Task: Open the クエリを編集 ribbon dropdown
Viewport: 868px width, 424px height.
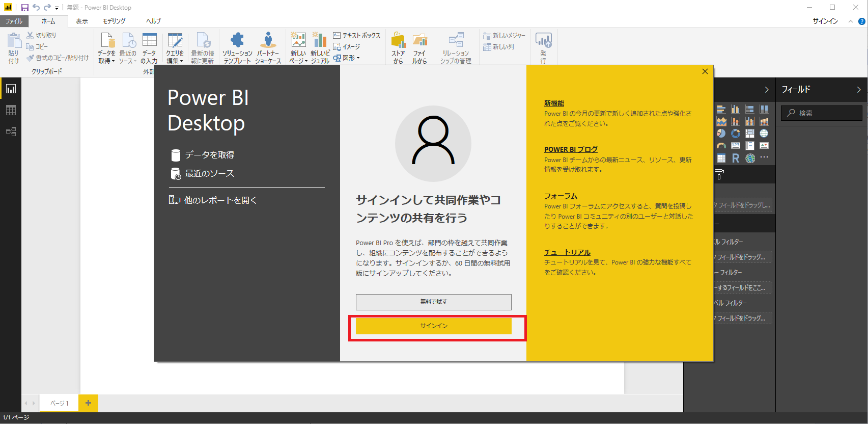Action: [175, 47]
